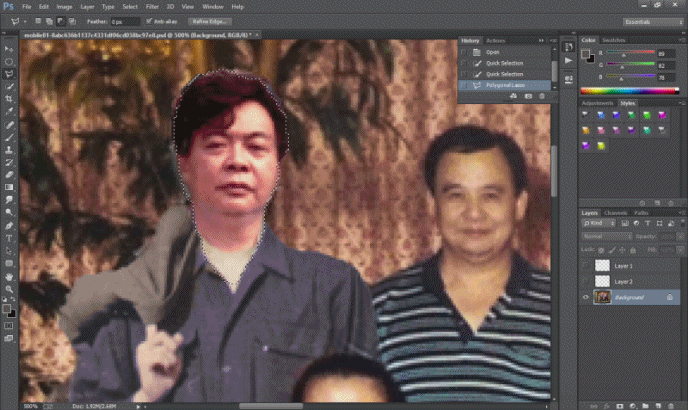Show Layer 1 visibility

pyautogui.click(x=586, y=266)
